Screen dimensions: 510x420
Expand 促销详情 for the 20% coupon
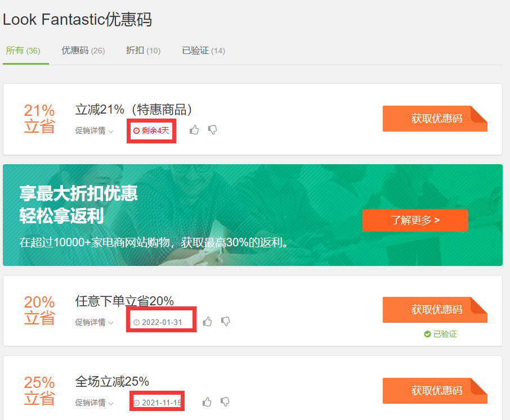pos(94,322)
